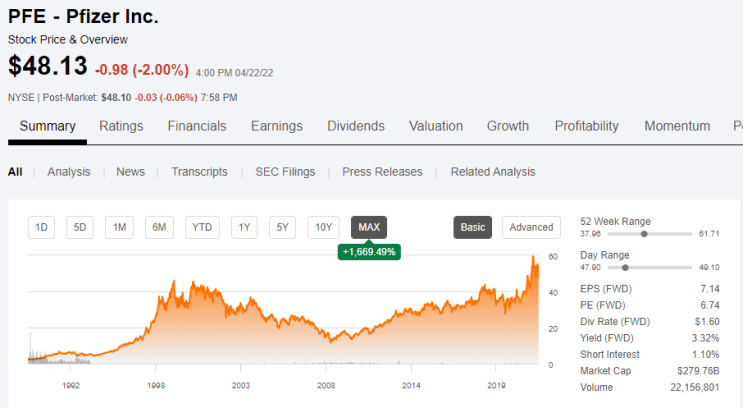743x408 pixels.
Task: Open the Profitability tab
Action: click(587, 126)
